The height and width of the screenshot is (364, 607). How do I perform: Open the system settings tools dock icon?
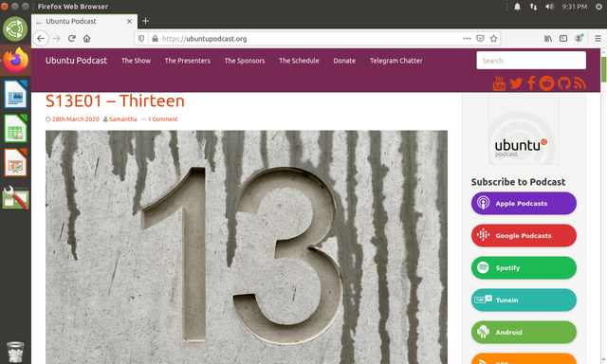point(15,198)
